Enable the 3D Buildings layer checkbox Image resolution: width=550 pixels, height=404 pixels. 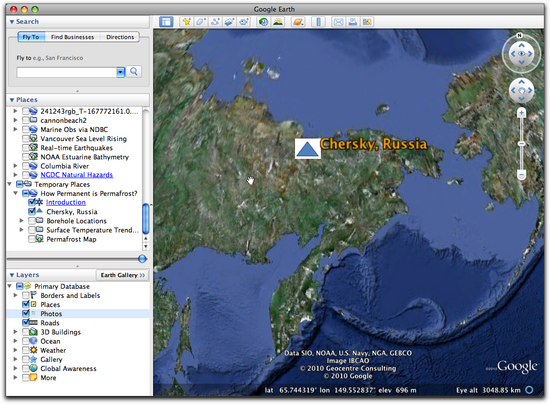[x=26, y=332]
